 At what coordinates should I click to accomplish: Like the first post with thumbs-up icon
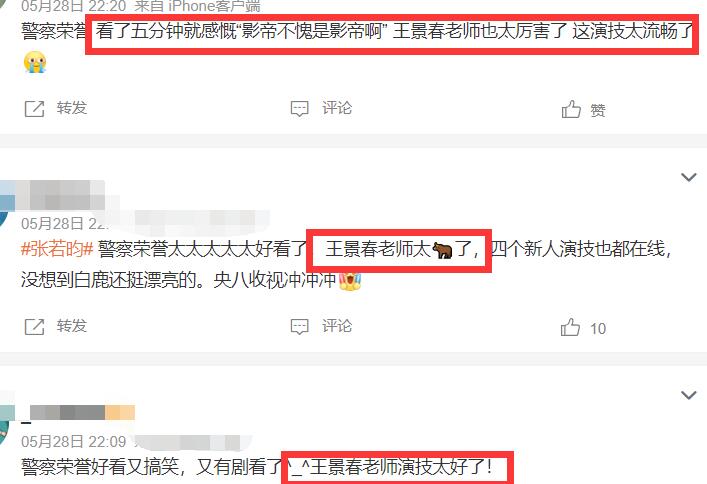pos(571,109)
